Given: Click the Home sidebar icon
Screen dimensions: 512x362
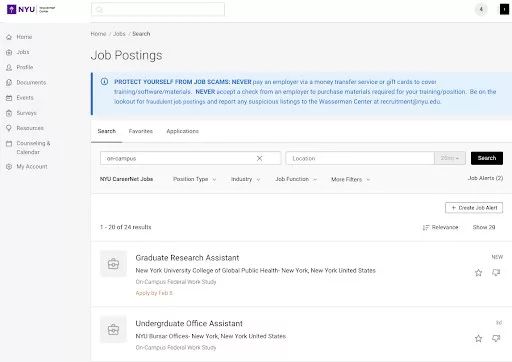Looking at the screenshot, I should (9, 37).
